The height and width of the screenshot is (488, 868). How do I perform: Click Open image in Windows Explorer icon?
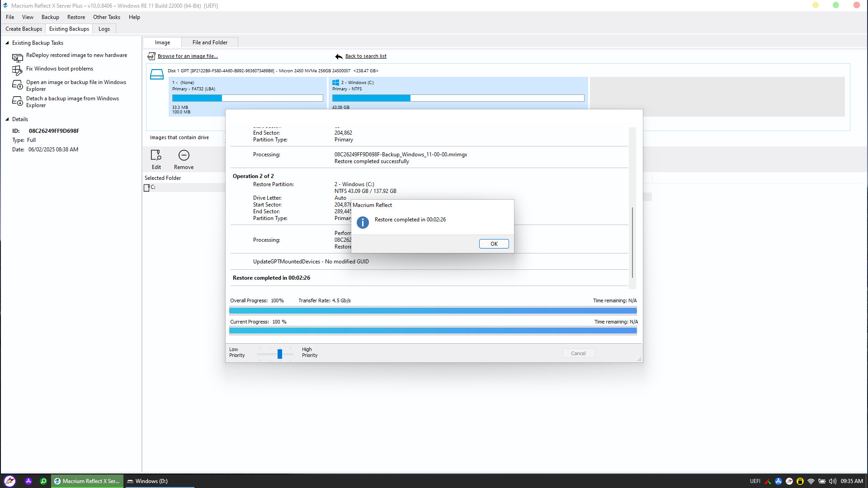coord(17,85)
